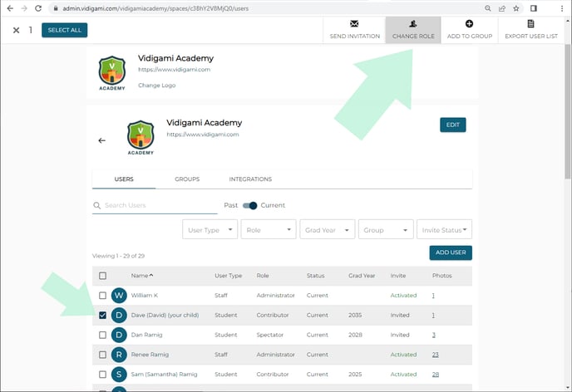Toggle the Past/Current switch

[250, 205]
